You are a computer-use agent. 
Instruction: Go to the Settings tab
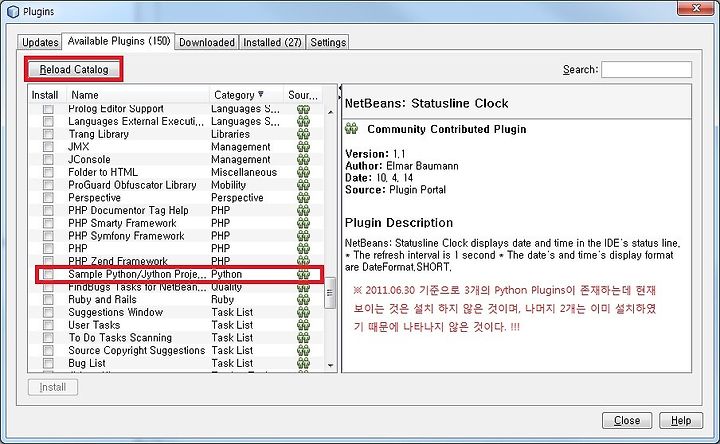click(x=328, y=42)
